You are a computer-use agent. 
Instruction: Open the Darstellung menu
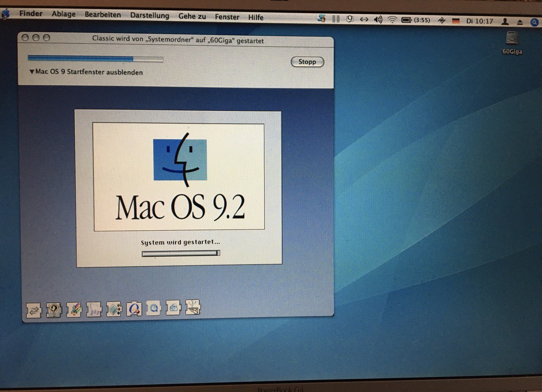click(x=149, y=16)
